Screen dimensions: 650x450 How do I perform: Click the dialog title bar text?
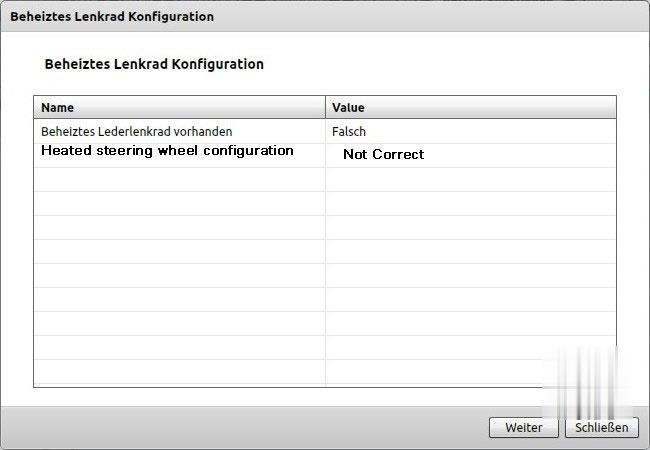(x=112, y=17)
